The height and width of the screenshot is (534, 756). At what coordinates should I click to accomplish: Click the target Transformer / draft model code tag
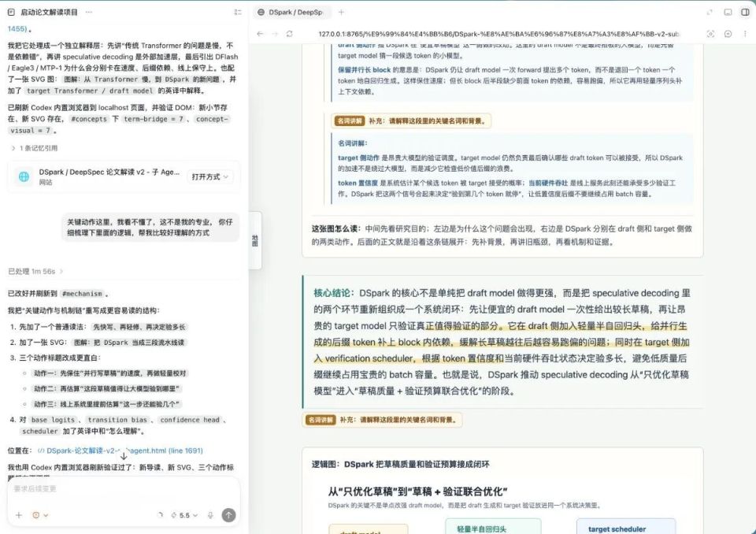coord(90,91)
